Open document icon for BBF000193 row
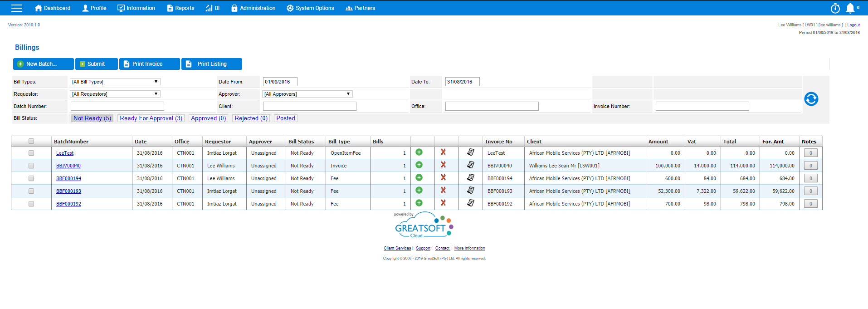 [471, 191]
